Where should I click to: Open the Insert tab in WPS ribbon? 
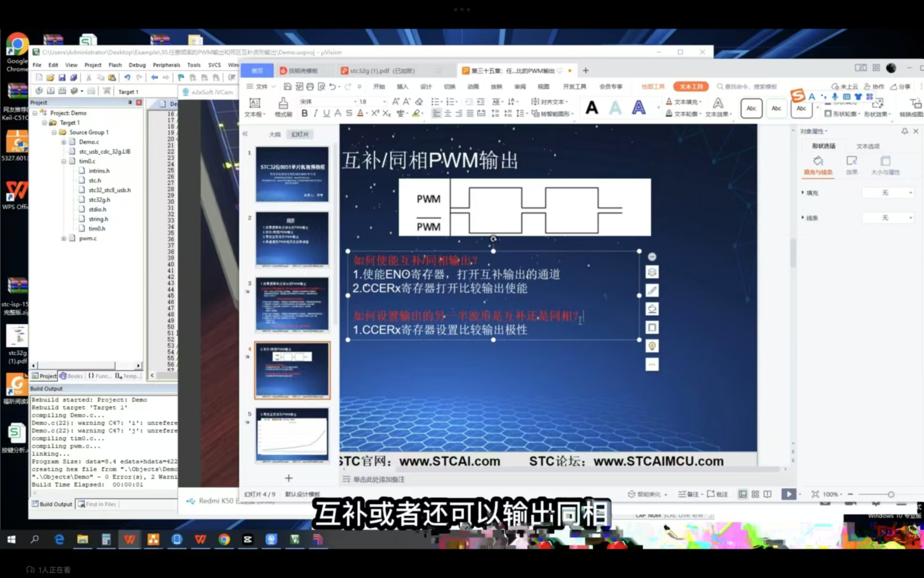click(x=402, y=86)
